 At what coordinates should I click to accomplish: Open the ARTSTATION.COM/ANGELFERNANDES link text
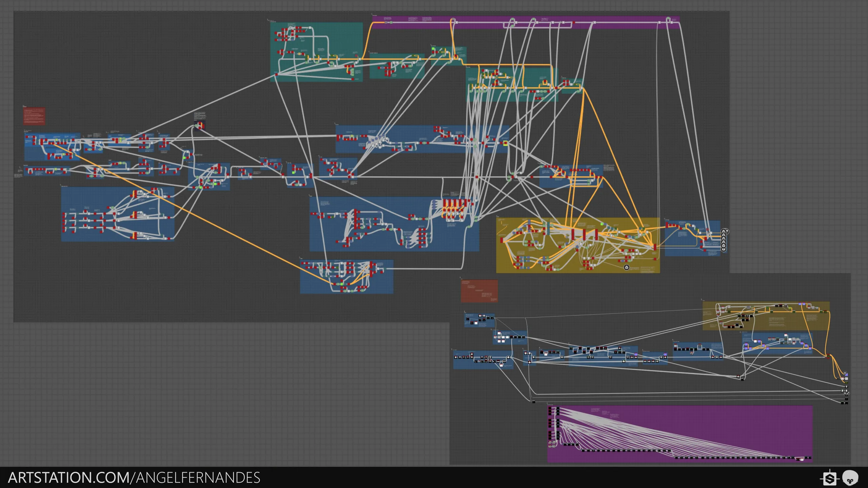tap(134, 477)
